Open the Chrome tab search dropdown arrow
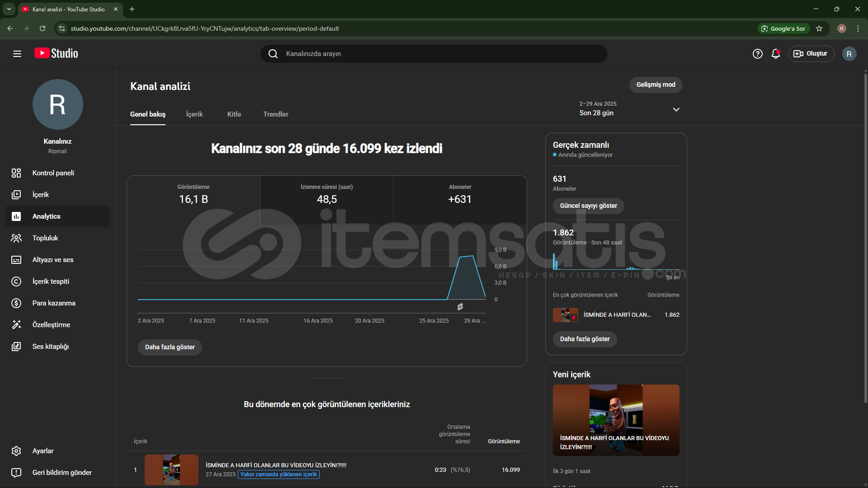 point(9,9)
